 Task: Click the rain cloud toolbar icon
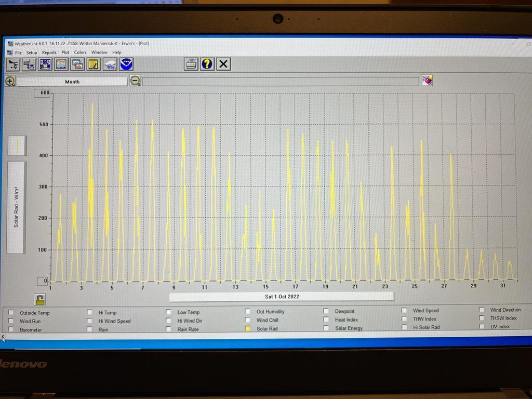pos(110,64)
